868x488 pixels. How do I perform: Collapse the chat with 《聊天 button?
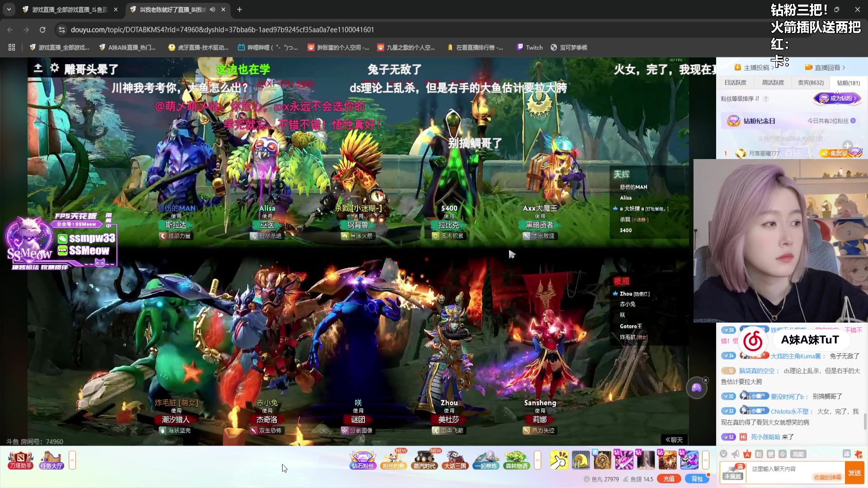[674, 440]
